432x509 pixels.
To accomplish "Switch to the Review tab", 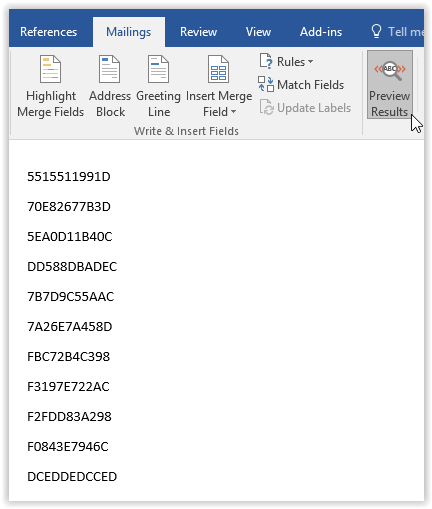I will tap(198, 32).
